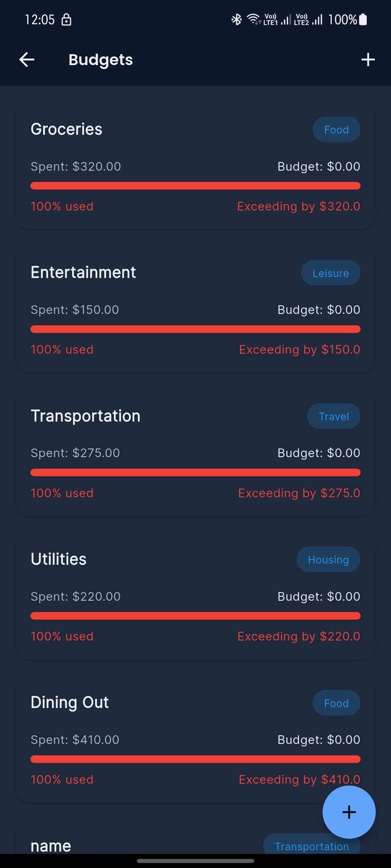This screenshot has width=391, height=868.
Task: Tap the Housing category chip
Action: [x=328, y=559]
